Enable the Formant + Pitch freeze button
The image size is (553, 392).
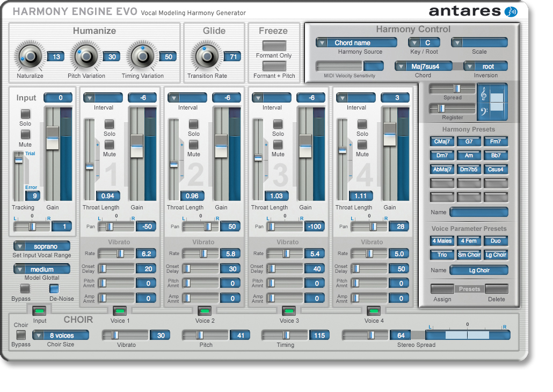pos(274,66)
